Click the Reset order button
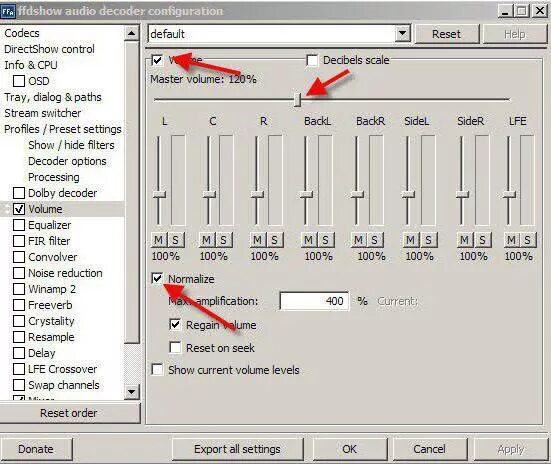The height and width of the screenshot is (464, 551). coord(69,413)
